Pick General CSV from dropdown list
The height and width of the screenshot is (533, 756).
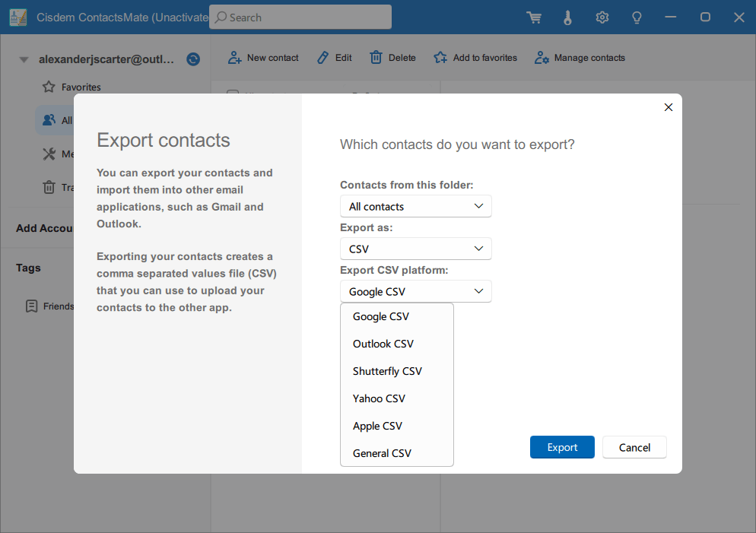(x=382, y=453)
